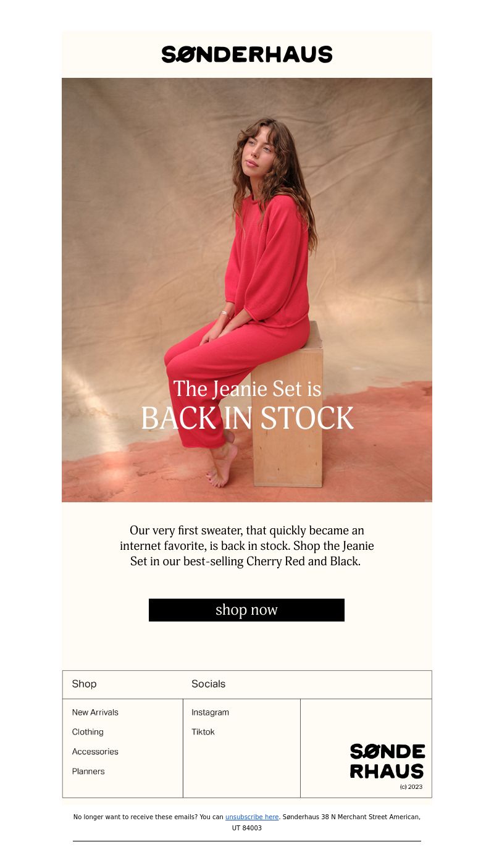Image resolution: width=494 pixels, height=868 pixels.
Task: Click the paragraph about Cherry Red and Black
Action: coord(247,546)
